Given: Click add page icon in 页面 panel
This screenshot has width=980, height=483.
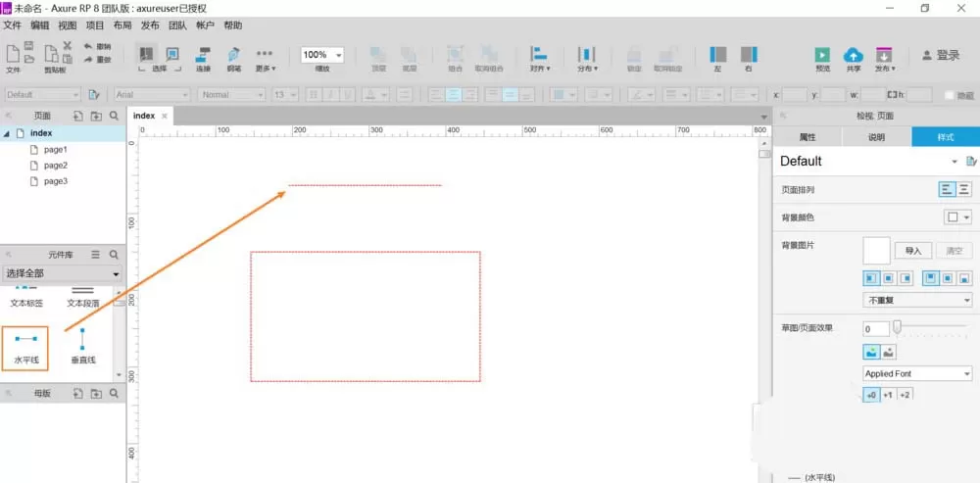Looking at the screenshot, I should tap(77, 116).
